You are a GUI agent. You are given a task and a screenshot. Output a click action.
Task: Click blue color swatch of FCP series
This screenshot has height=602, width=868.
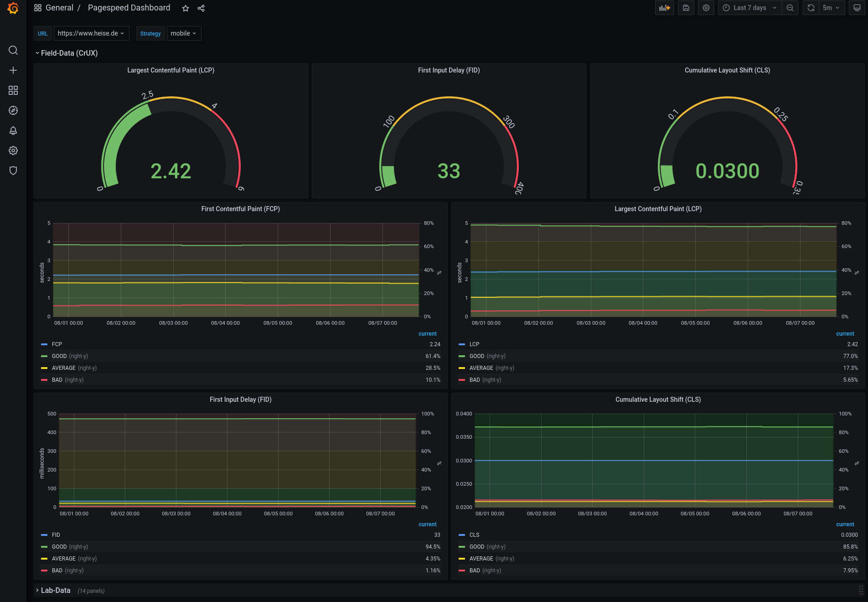click(44, 344)
